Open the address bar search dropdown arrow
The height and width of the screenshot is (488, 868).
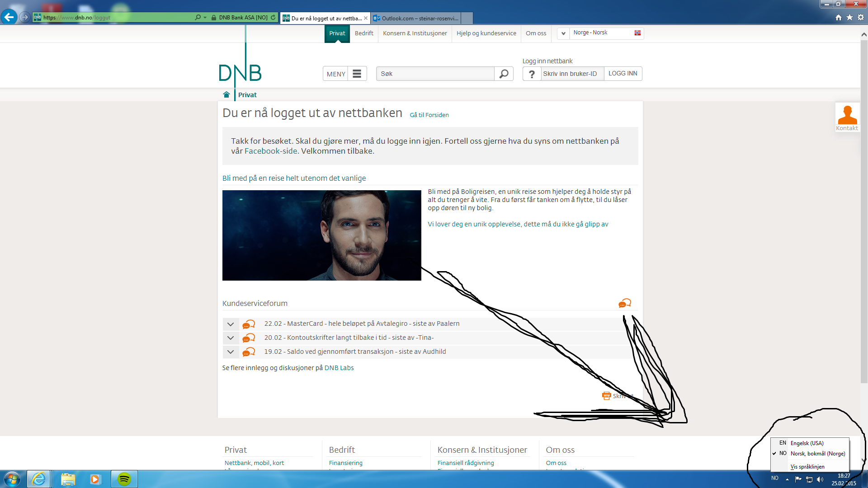(x=205, y=17)
